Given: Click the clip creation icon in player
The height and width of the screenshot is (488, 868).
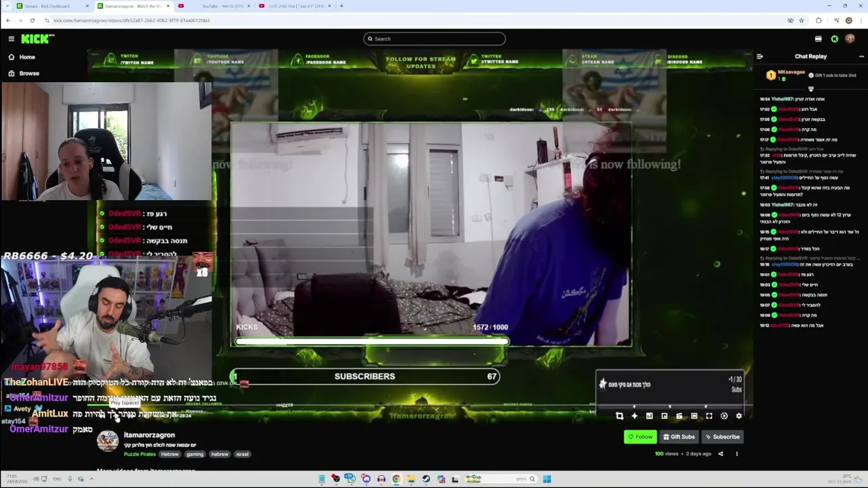Looking at the screenshot, I should (679, 416).
